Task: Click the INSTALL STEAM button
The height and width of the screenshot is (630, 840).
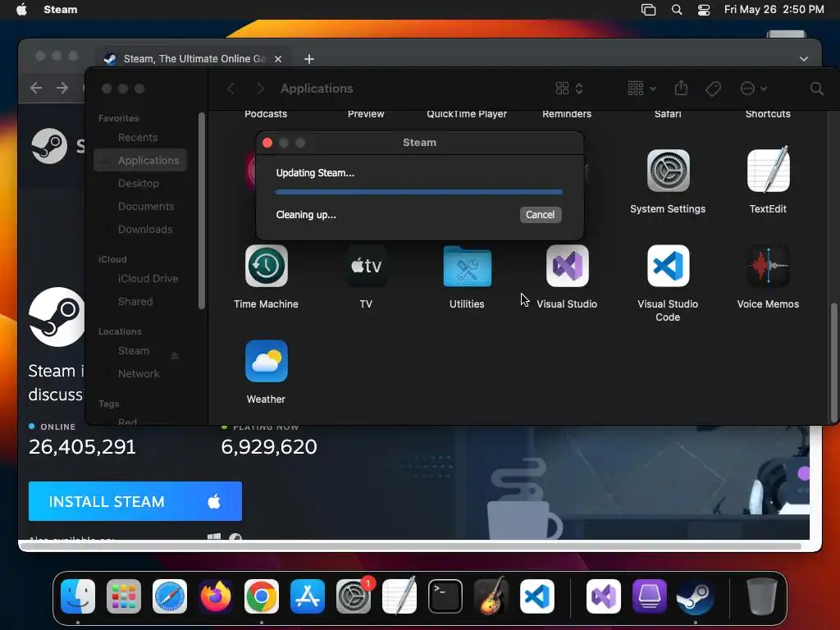Action: click(x=135, y=501)
